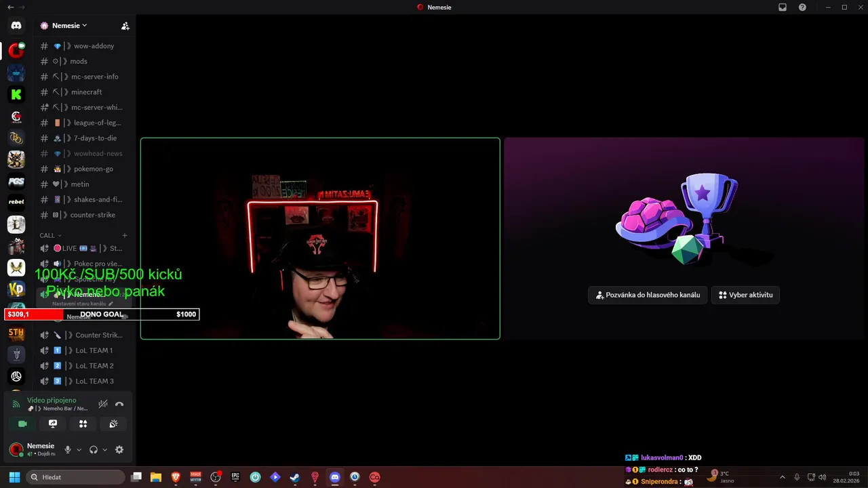Open Discord user settings gear
The width and height of the screenshot is (868, 488).
tap(119, 449)
